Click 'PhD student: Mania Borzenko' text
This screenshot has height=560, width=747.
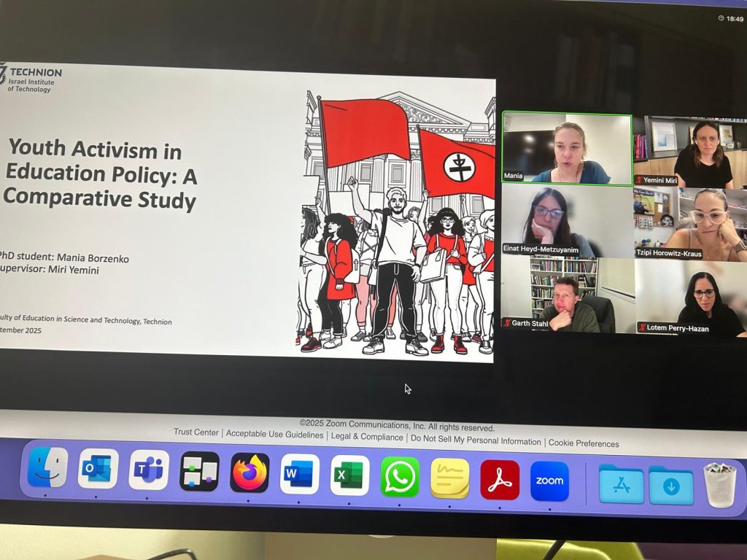coord(64,257)
